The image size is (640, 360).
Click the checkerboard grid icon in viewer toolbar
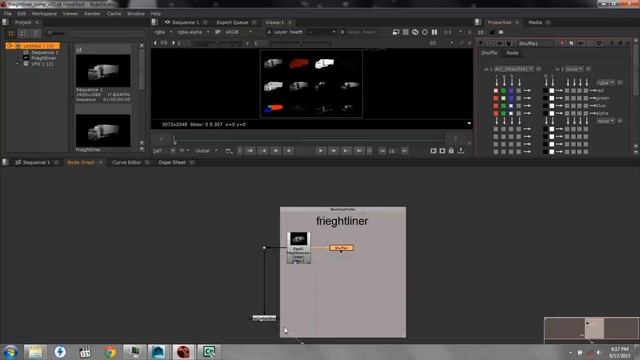click(x=405, y=32)
